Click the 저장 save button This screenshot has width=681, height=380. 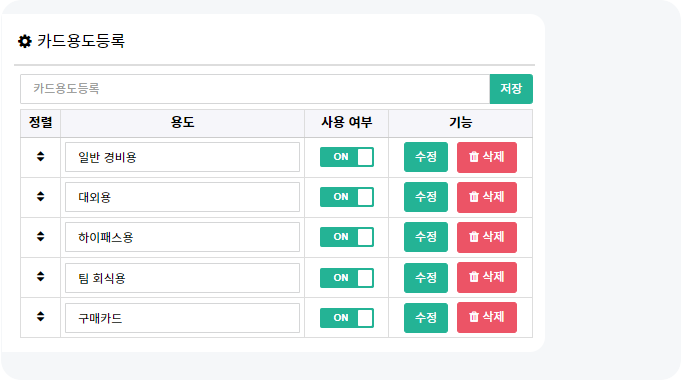tap(511, 89)
